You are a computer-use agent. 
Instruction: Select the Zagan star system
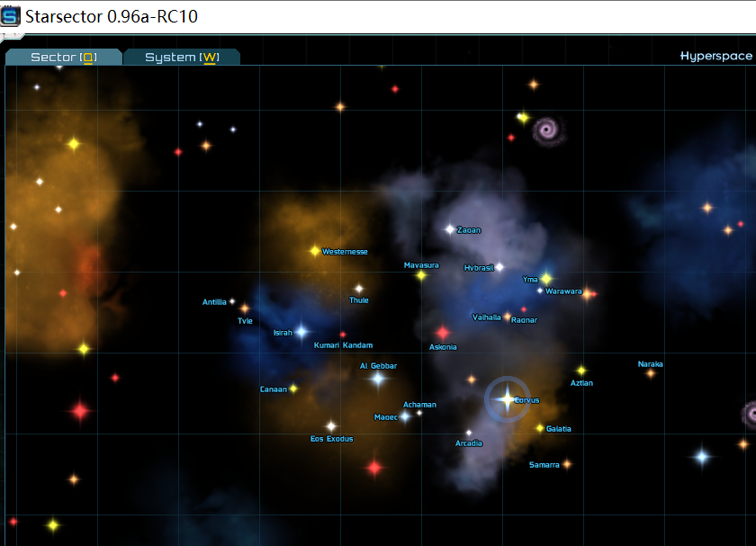point(449,229)
